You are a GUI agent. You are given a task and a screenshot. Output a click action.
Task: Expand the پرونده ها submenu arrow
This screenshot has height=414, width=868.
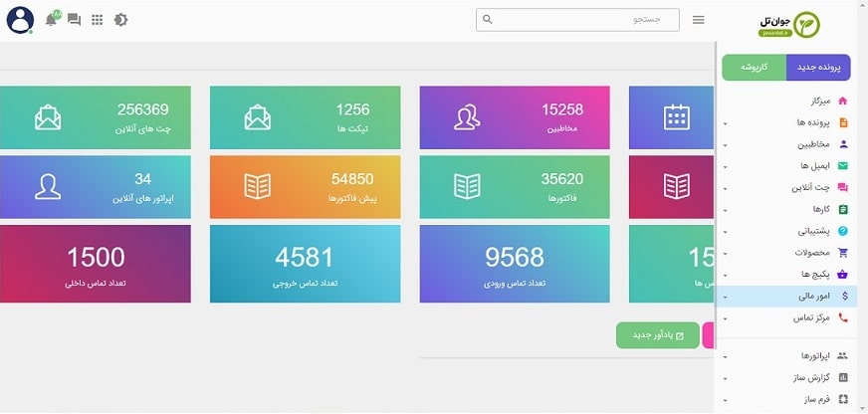tap(726, 123)
